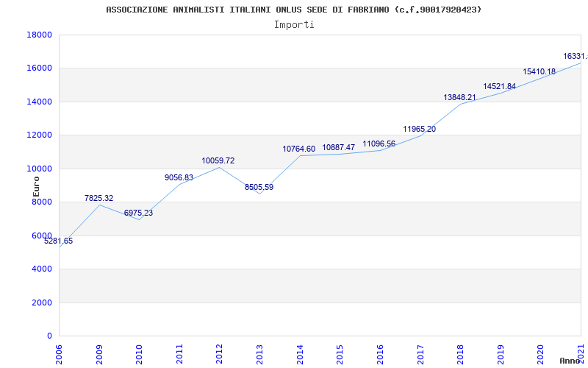Select the 11096.56 data label
Viewport: 588px width, 368px height.
coord(379,144)
